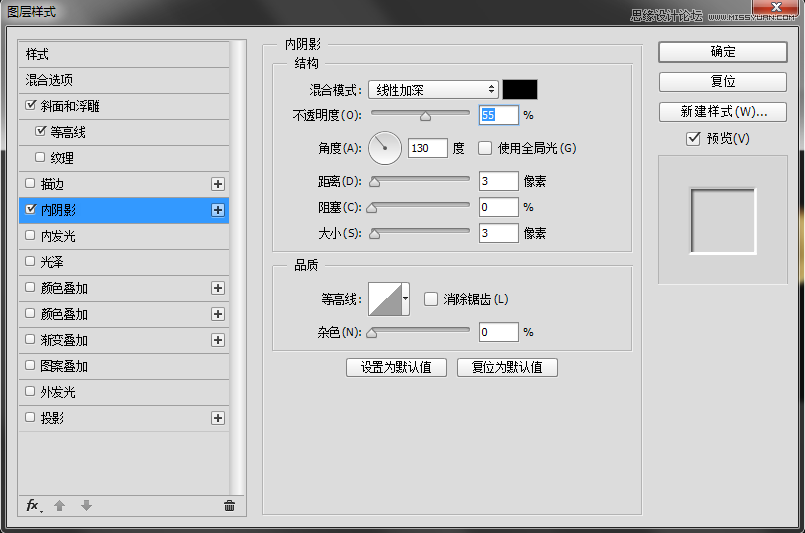Viewport: 805px width, 533px height.
Task: Uncheck the 斜面和浮雕 checkbox
Action: 31,105
